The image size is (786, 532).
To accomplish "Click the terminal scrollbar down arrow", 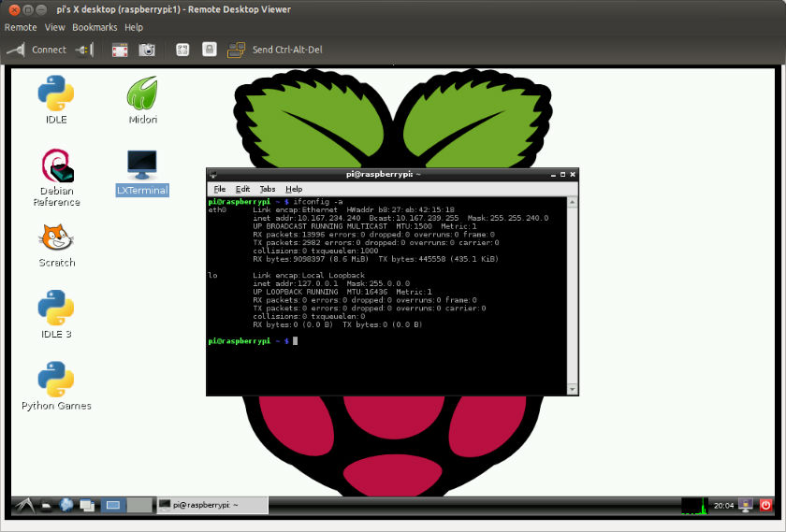I will [573, 389].
